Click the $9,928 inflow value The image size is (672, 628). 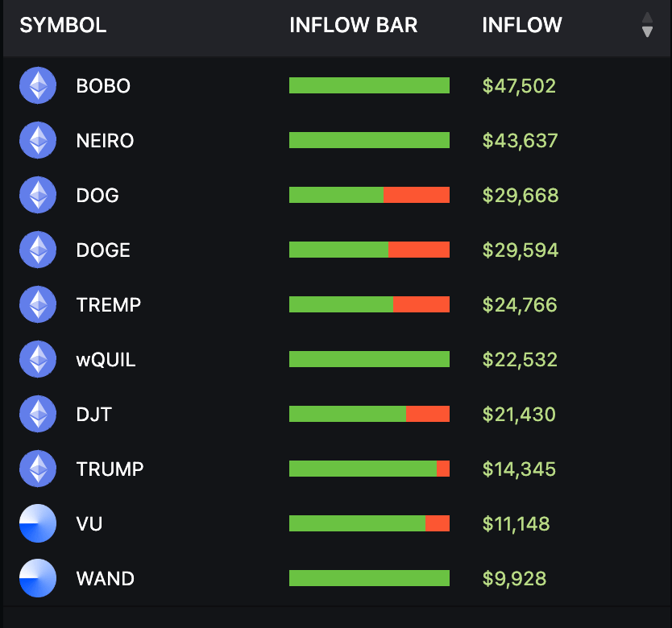click(514, 579)
